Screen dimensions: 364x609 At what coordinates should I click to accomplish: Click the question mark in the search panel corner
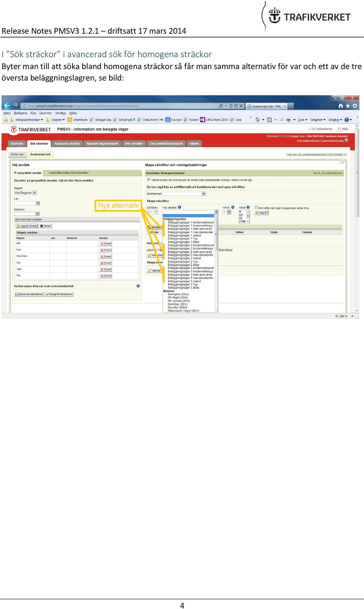tap(341, 161)
